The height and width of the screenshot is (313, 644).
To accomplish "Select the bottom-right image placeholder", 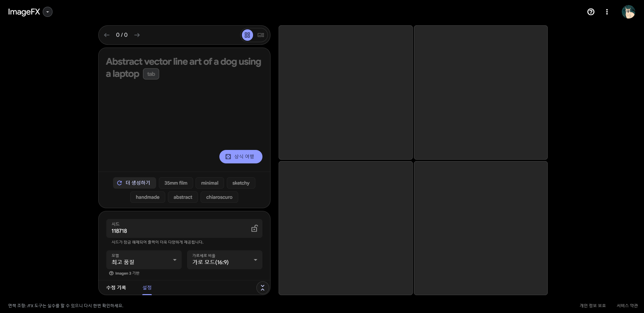I will [481, 228].
